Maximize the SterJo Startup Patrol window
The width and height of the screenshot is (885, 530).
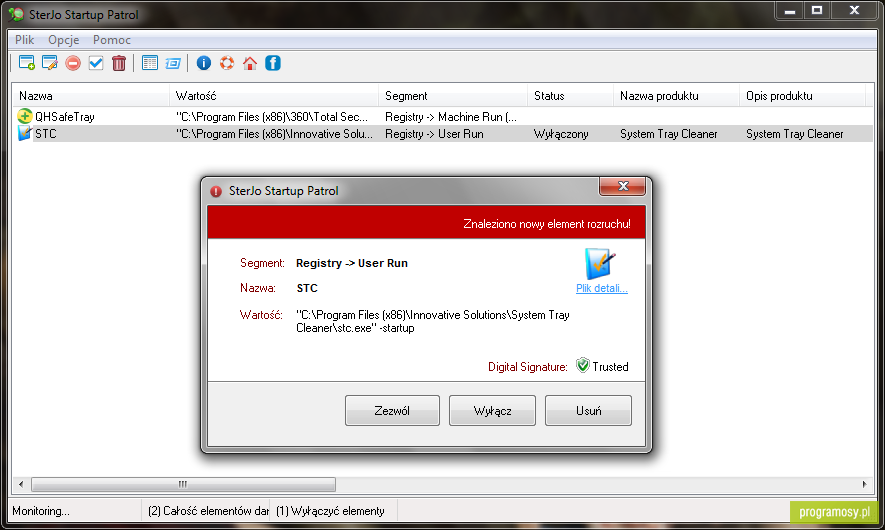(x=816, y=11)
